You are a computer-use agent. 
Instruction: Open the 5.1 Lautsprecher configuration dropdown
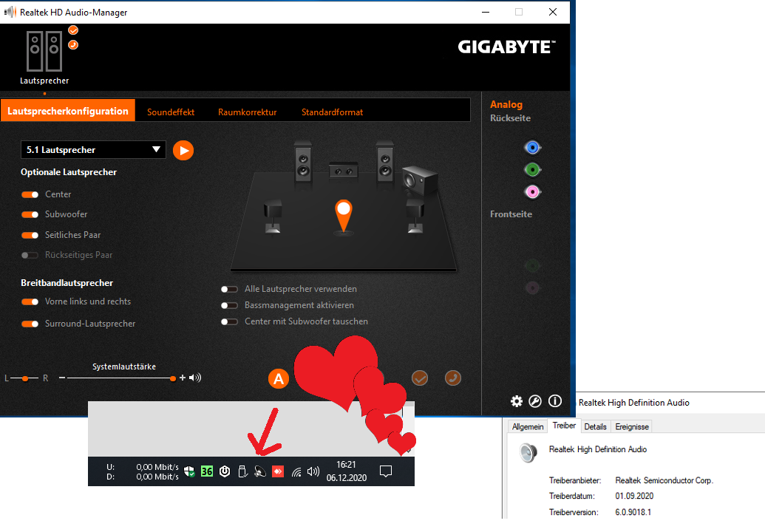[93, 150]
